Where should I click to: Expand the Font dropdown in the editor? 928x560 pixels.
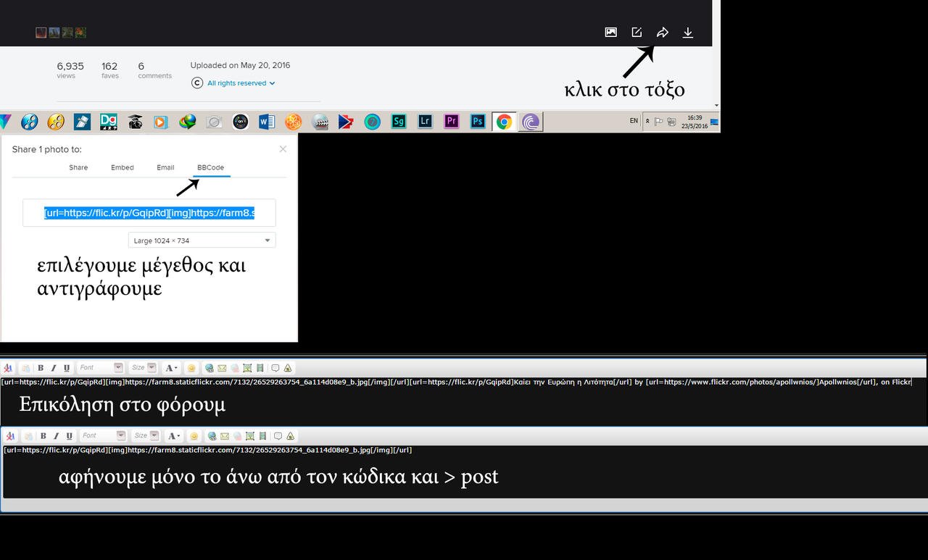(x=119, y=367)
